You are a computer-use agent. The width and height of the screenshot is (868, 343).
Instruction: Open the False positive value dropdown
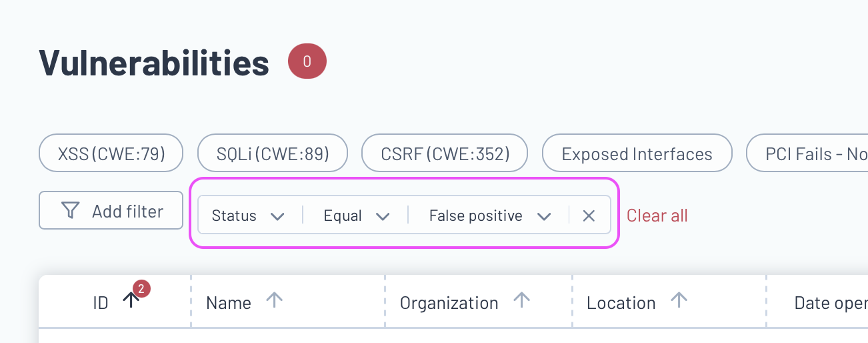pos(490,216)
